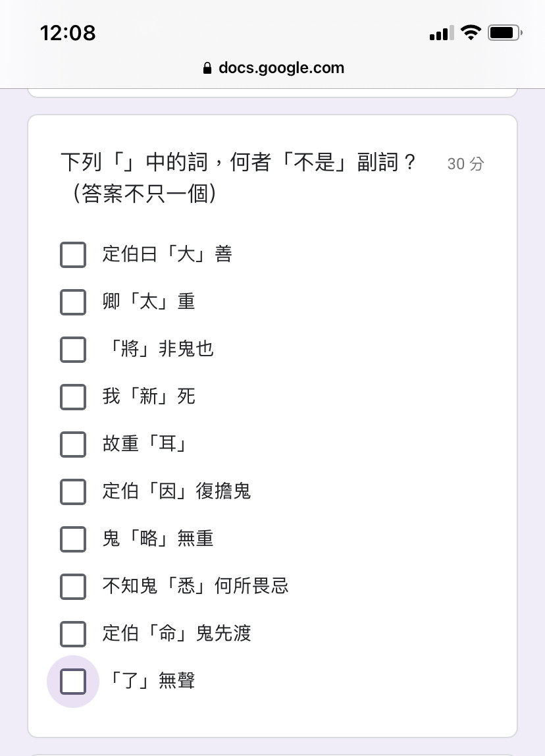Select the highlighted 「了」無聲 checkbox
This screenshot has width=545, height=756.
tap(73, 682)
